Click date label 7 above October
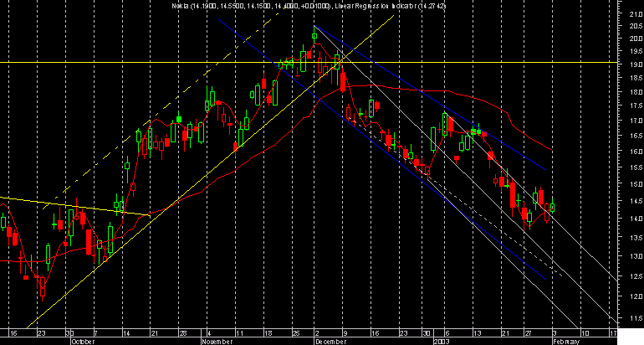644x345 pixels. point(95,333)
